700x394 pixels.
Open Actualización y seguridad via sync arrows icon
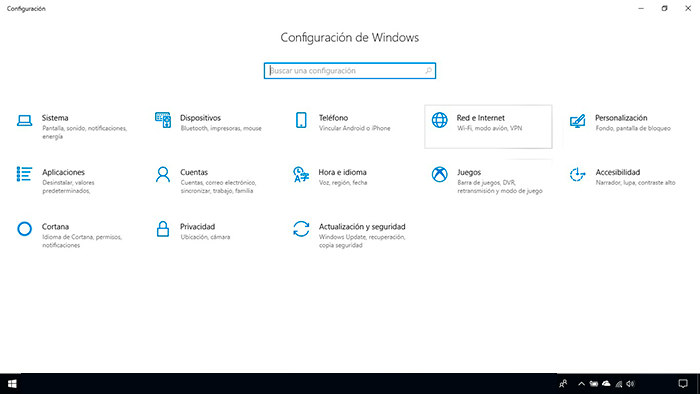(x=301, y=229)
